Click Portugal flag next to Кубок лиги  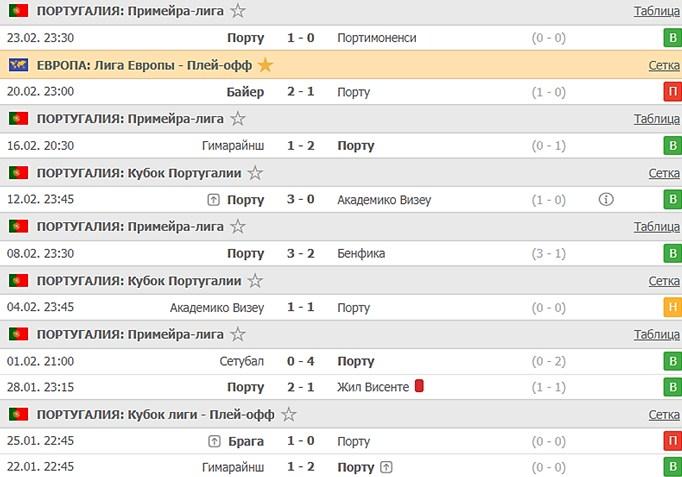[x=18, y=414]
